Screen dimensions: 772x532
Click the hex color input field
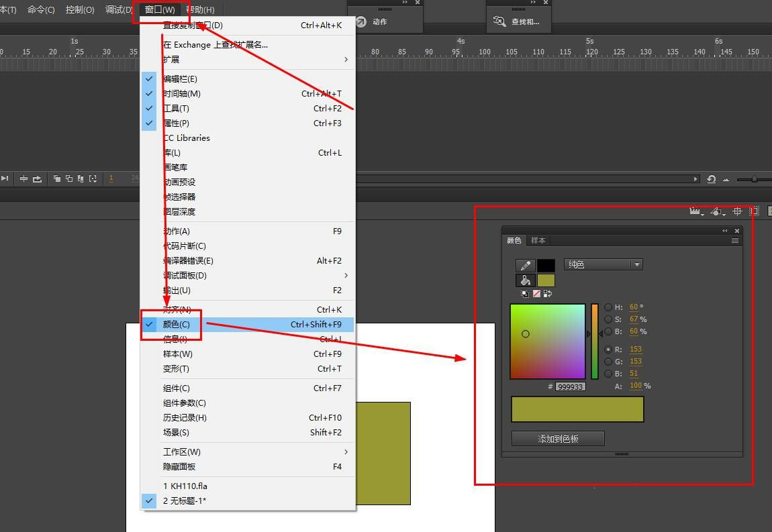pos(570,386)
